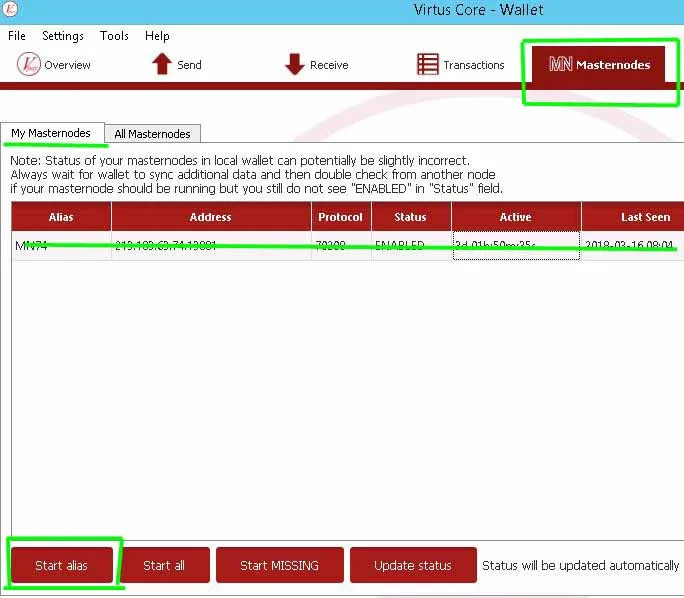Sort by the Status column header

click(x=411, y=217)
